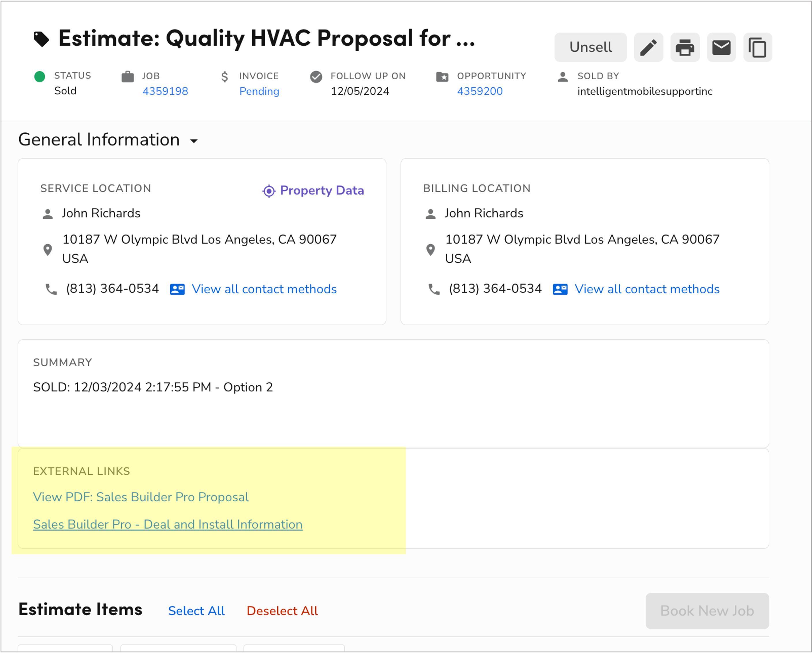
Task: Click the Estimate title heading
Action: click(x=267, y=38)
